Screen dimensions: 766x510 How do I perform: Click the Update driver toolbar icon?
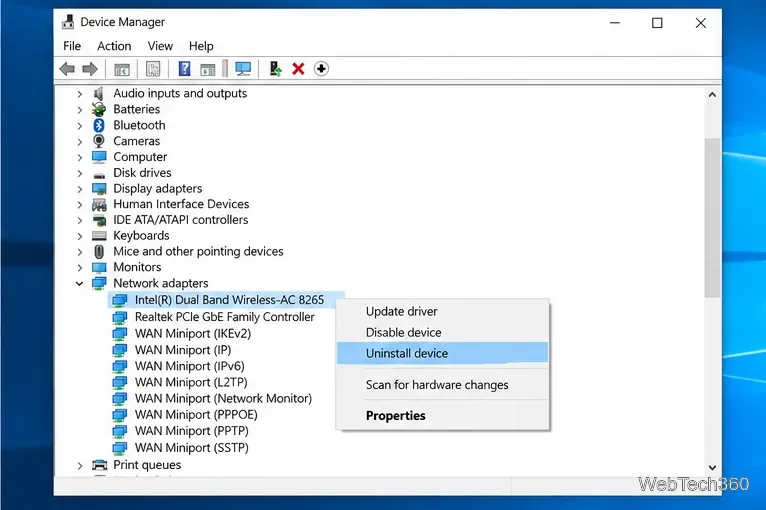click(276, 69)
